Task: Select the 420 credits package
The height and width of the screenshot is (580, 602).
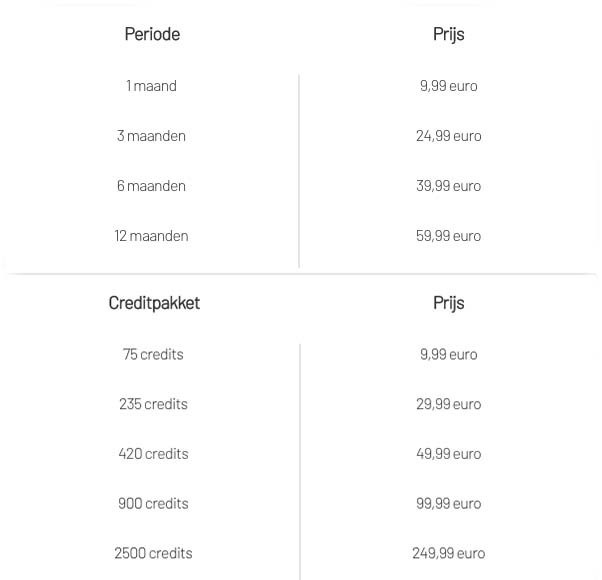Action: point(153,454)
